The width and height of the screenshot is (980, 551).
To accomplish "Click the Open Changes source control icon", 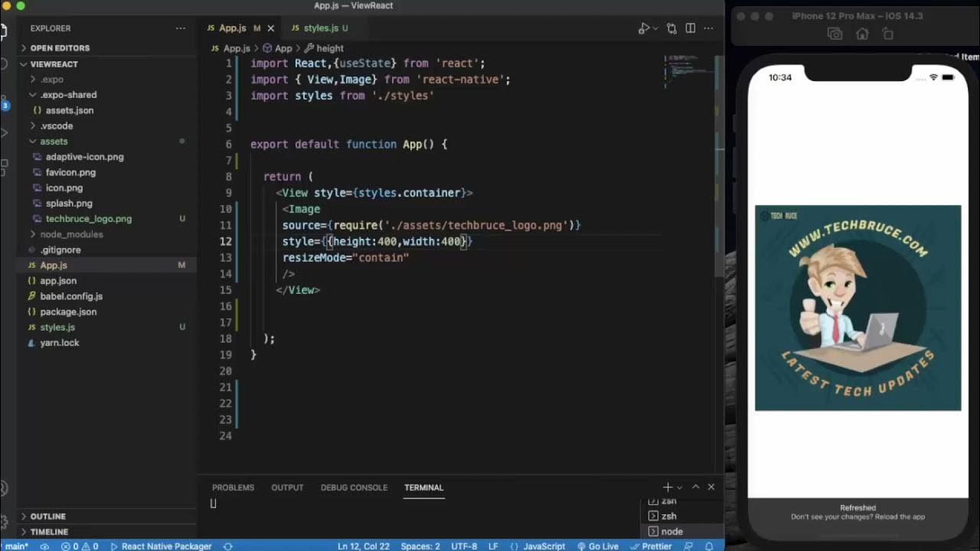I will pos(671,28).
